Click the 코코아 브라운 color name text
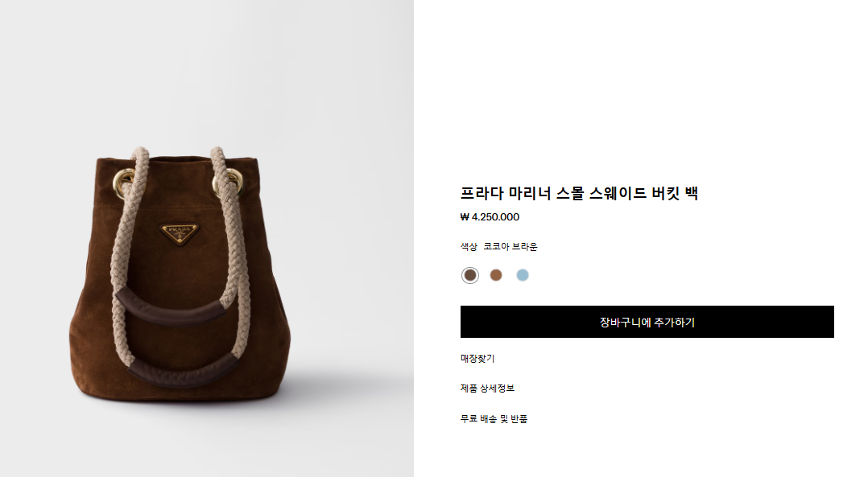This screenshot has height=477, width=868. (x=510, y=246)
